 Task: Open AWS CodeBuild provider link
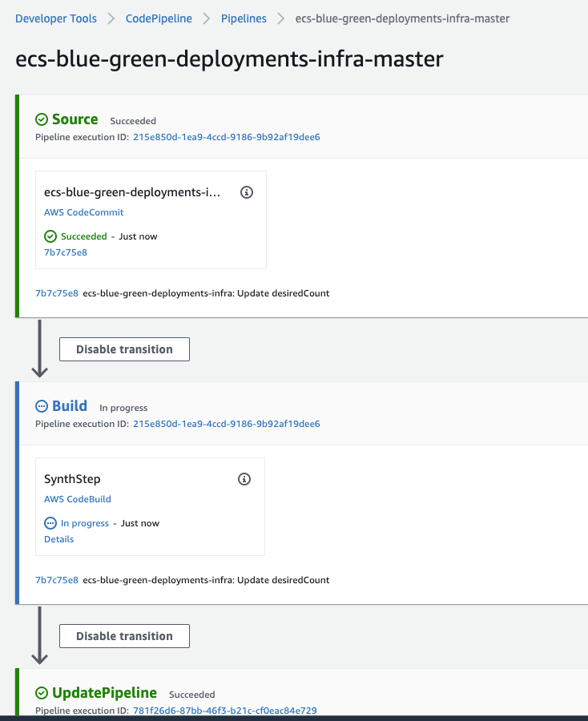tap(77, 499)
